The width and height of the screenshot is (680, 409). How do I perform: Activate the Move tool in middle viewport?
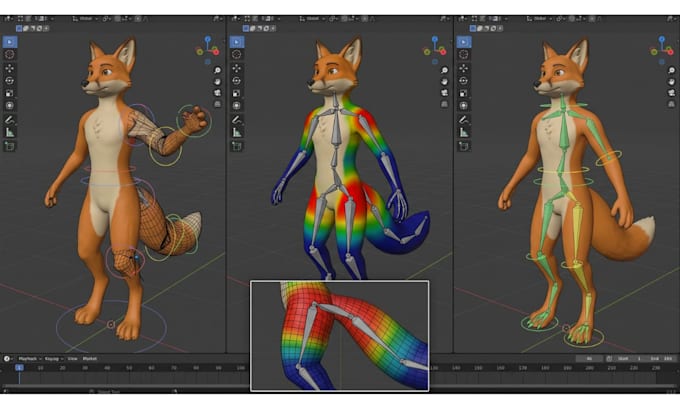(x=236, y=68)
